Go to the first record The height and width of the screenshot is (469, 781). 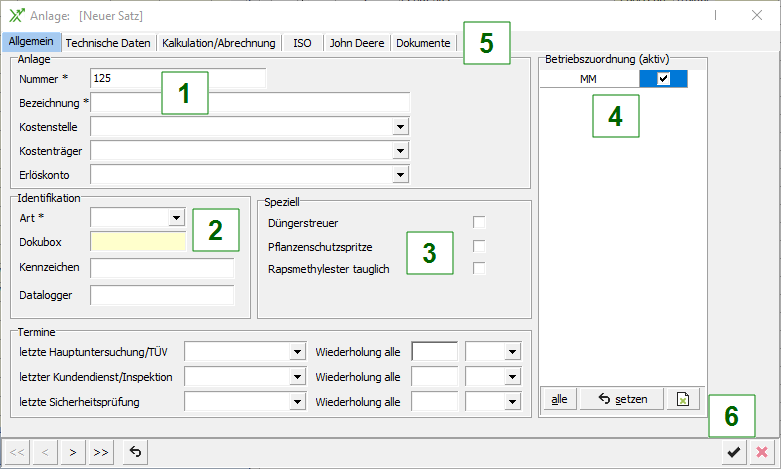[17, 453]
